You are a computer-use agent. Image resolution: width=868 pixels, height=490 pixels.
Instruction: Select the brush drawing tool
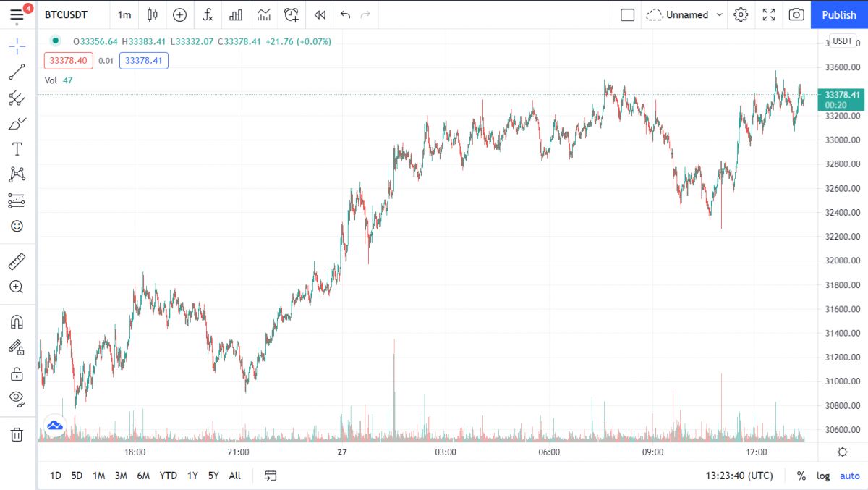click(17, 123)
